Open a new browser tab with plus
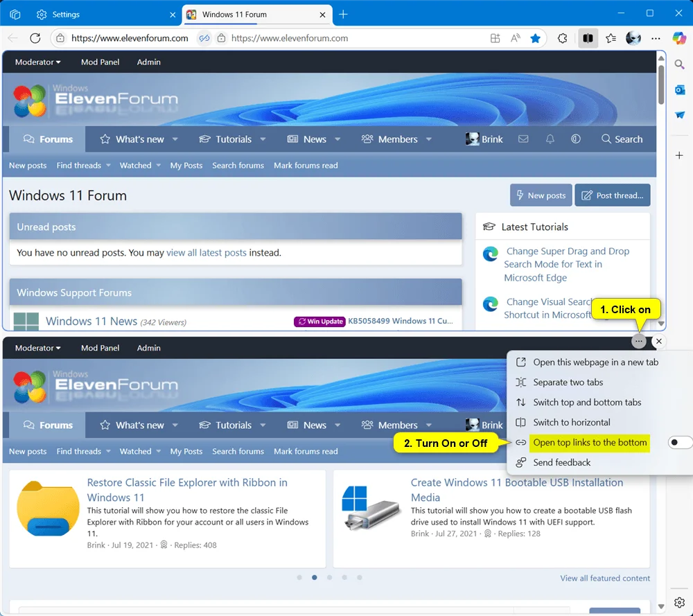 point(344,15)
